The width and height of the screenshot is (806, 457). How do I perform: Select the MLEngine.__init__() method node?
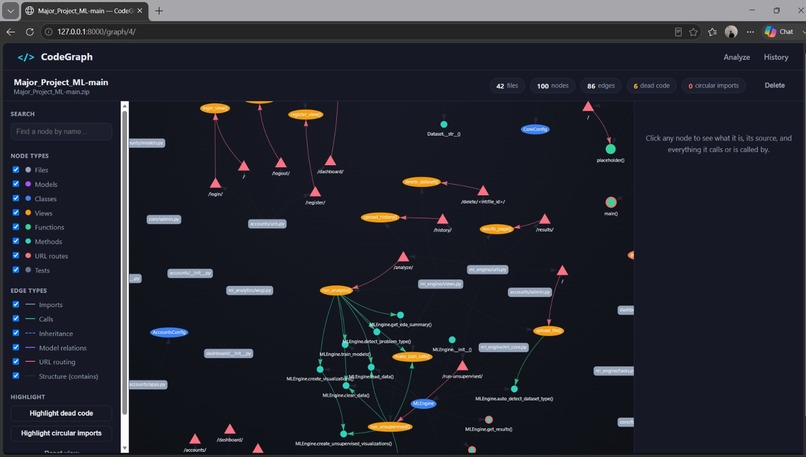pos(452,340)
